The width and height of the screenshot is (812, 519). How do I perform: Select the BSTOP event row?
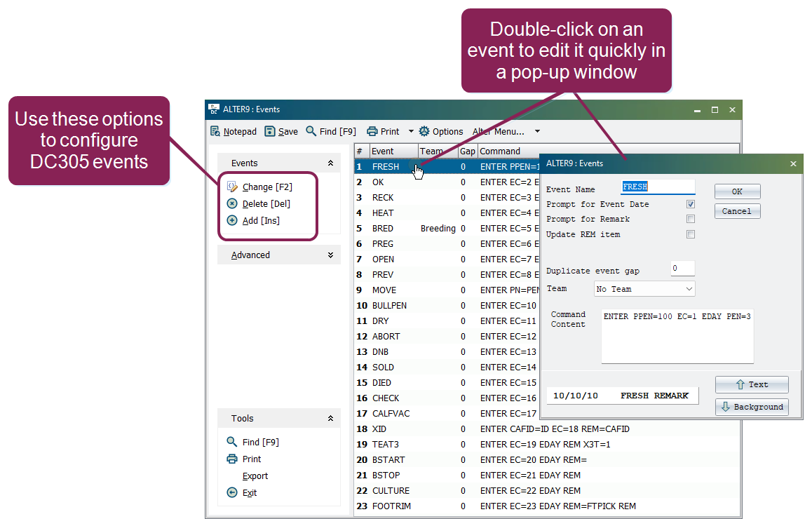547,475
